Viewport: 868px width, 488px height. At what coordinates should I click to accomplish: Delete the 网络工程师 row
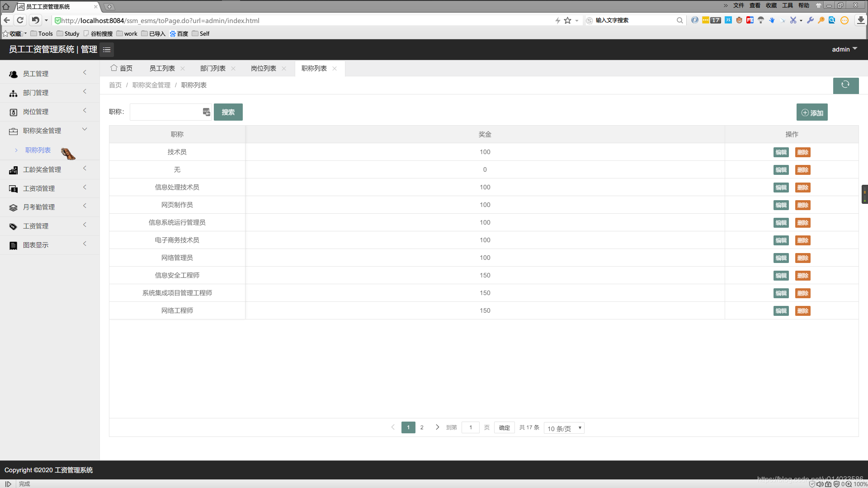pyautogui.click(x=802, y=311)
